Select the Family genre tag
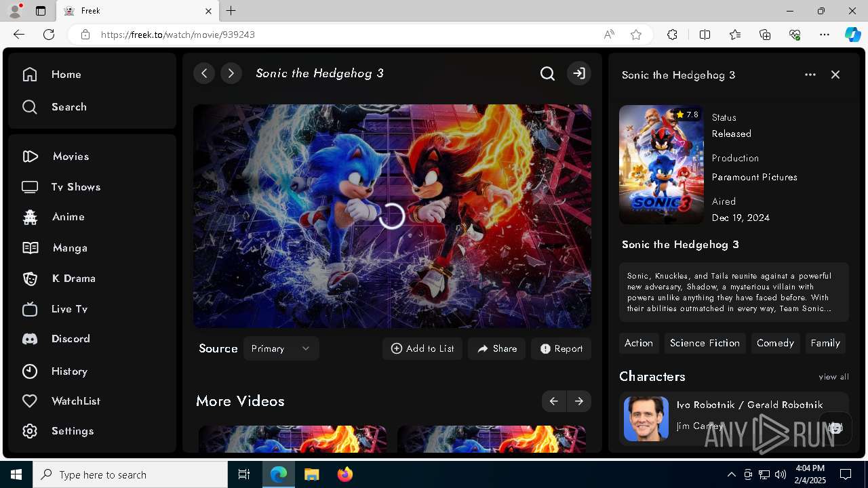868x488 pixels. point(825,343)
